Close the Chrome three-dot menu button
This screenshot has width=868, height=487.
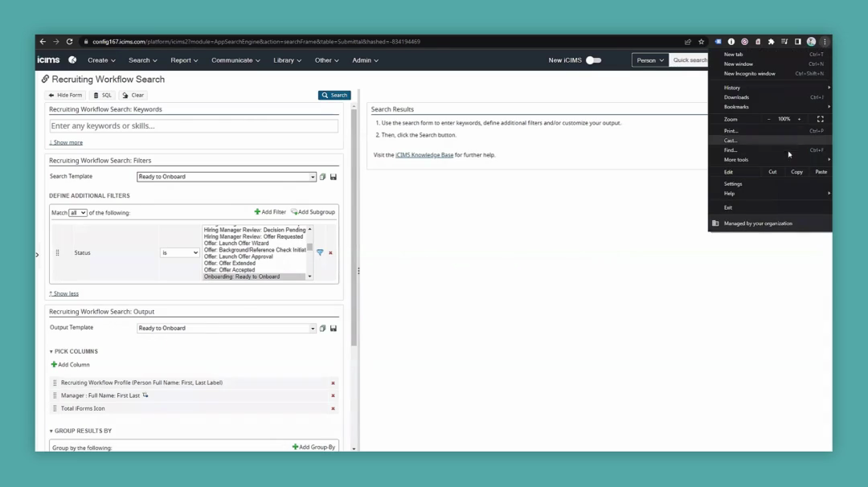825,42
